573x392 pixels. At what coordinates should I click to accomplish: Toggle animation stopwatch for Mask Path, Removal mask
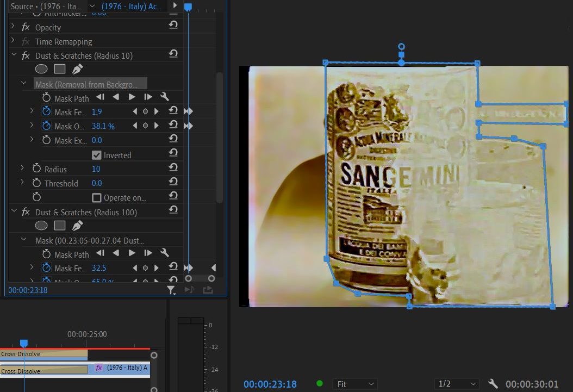coord(46,97)
